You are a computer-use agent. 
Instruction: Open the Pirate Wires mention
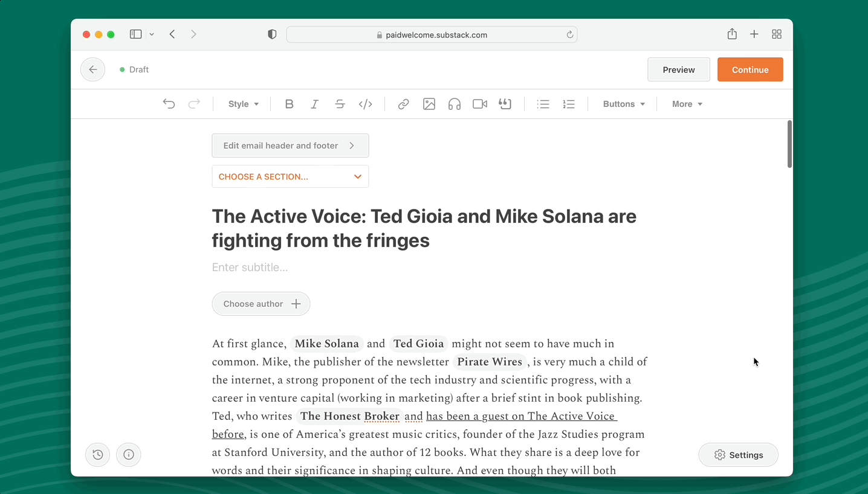[490, 362]
